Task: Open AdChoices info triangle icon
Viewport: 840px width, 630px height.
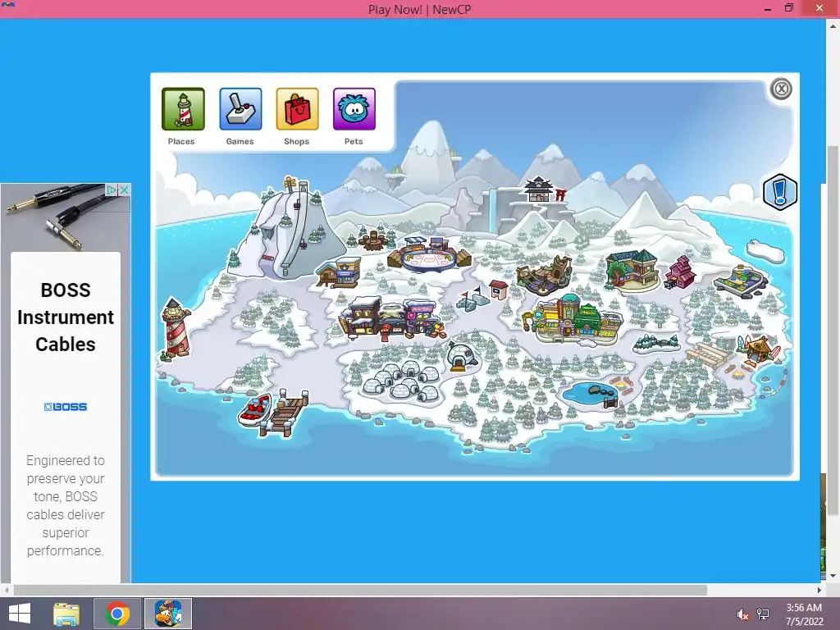Action: pyautogui.click(x=112, y=189)
